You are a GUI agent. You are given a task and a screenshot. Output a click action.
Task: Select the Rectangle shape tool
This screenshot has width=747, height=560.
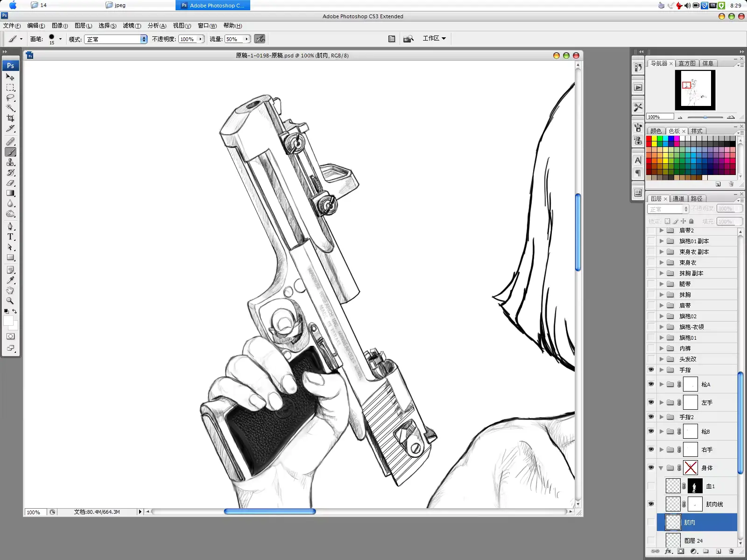[x=10, y=257]
